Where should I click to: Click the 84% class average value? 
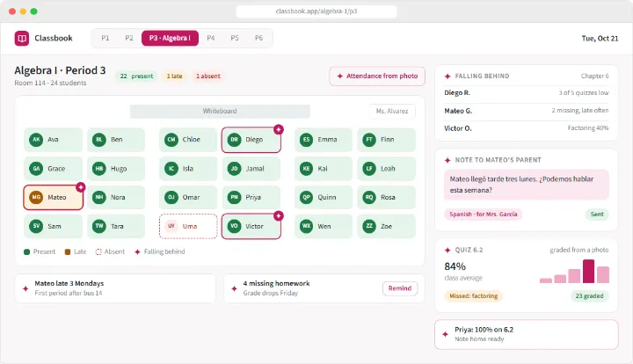point(455,266)
